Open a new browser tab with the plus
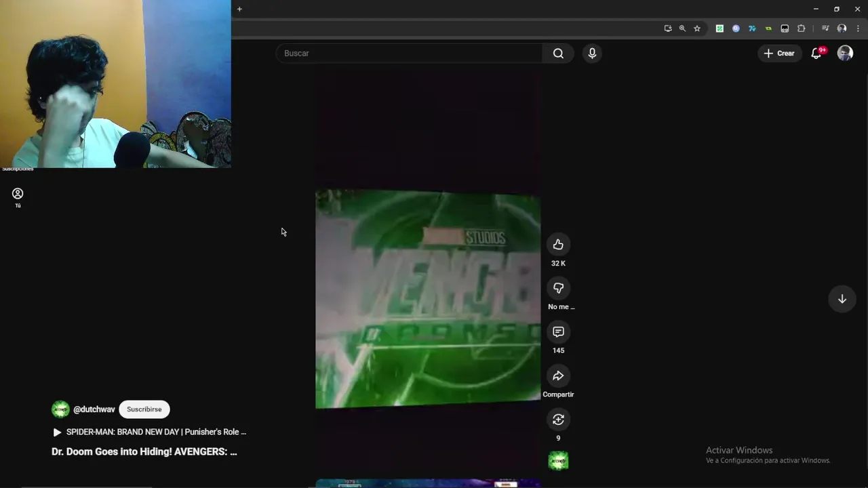 [x=239, y=9]
